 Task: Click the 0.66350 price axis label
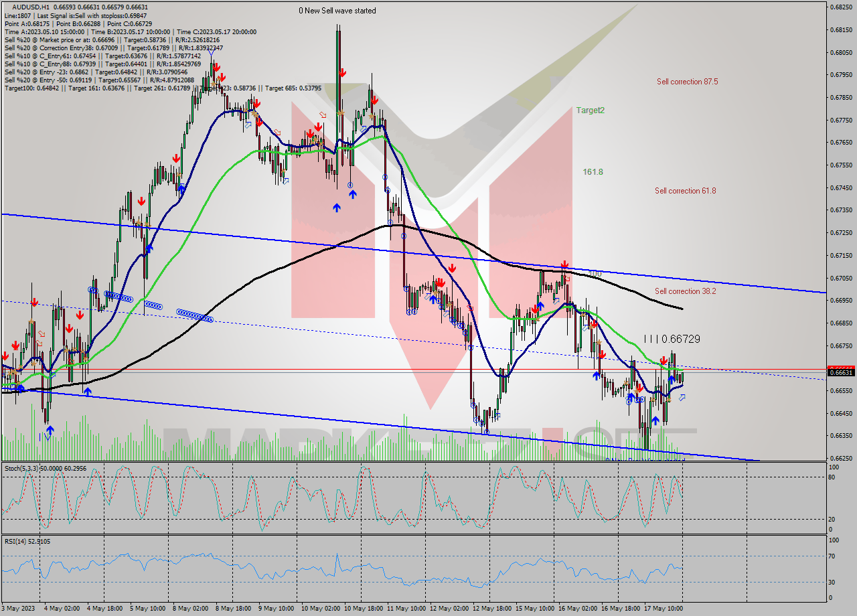tap(842, 436)
